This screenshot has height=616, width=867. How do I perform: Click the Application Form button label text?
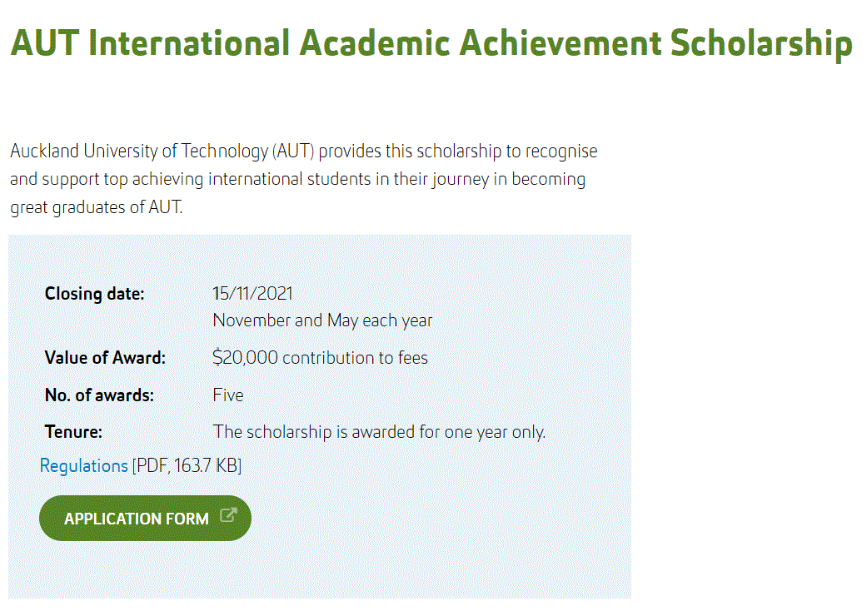click(137, 518)
